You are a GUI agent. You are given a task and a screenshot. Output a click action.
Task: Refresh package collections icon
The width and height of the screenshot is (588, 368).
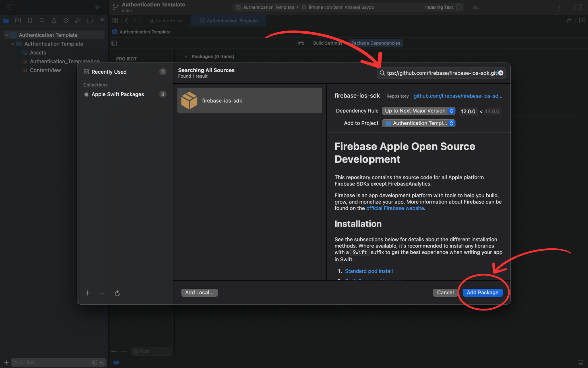coord(117,293)
